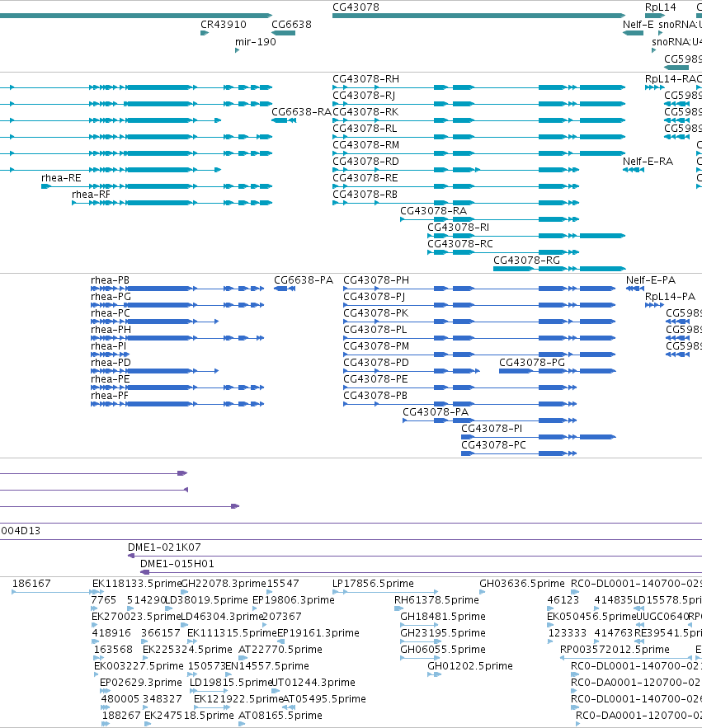The image size is (702, 728).
Task: Click transcript CG43078-RH
Action: click(478, 87)
